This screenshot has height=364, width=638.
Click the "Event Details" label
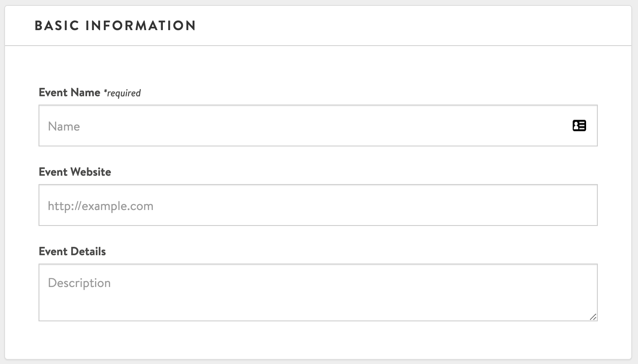click(72, 251)
